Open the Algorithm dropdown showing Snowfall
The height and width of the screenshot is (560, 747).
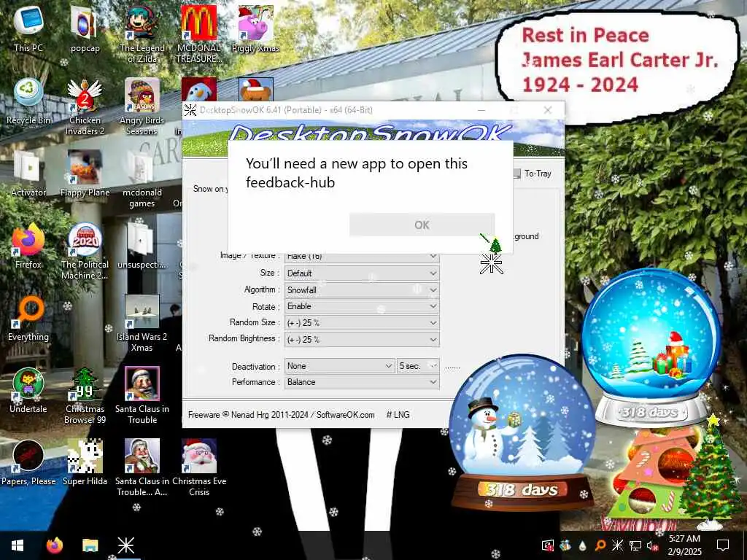click(x=362, y=289)
